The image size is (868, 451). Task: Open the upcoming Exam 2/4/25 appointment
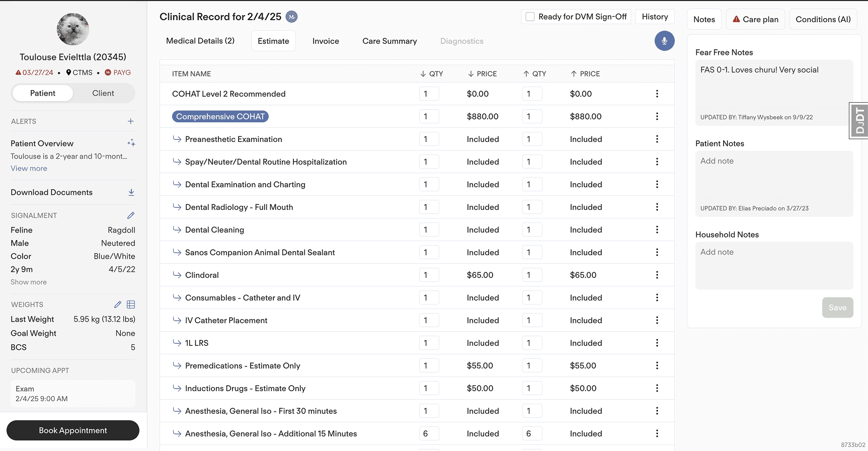coord(73,394)
